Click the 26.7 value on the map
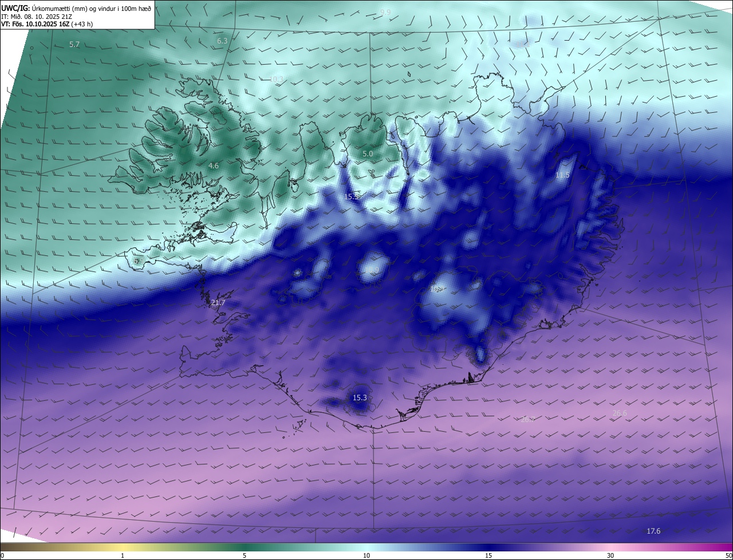This screenshot has height=560, width=733. [x=528, y=419]
